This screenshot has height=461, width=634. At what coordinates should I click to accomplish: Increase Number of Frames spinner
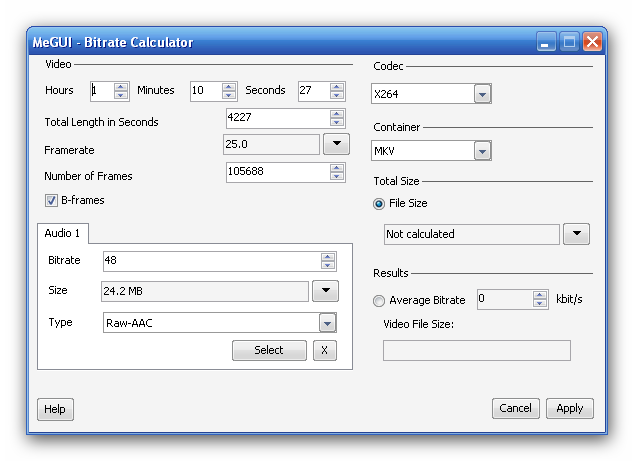point(336,168)
